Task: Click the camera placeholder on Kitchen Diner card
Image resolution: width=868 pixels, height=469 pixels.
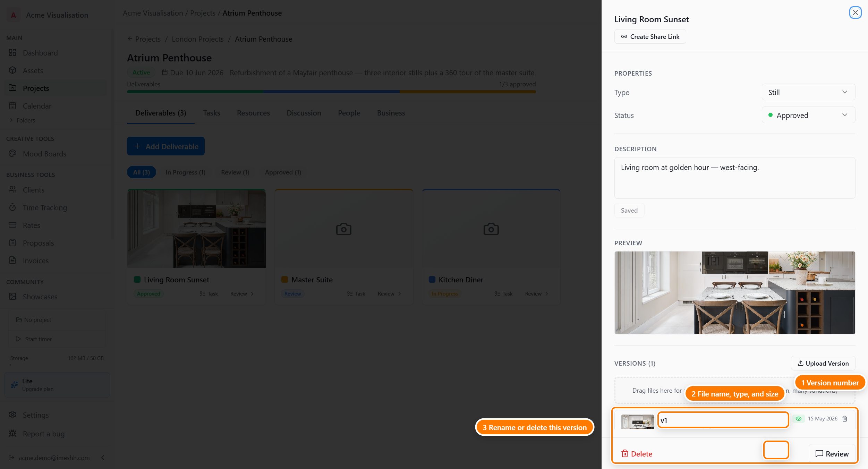Action: coord(491,229)
